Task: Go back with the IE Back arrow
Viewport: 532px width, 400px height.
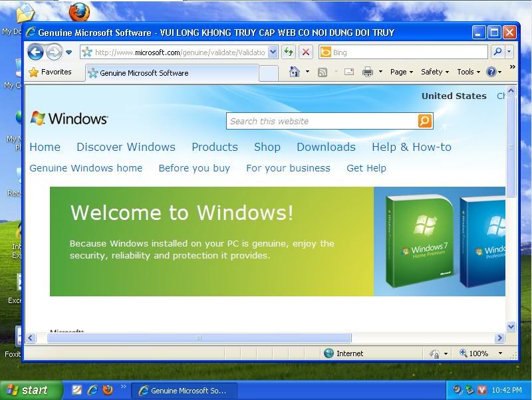Action: [36, 52]
